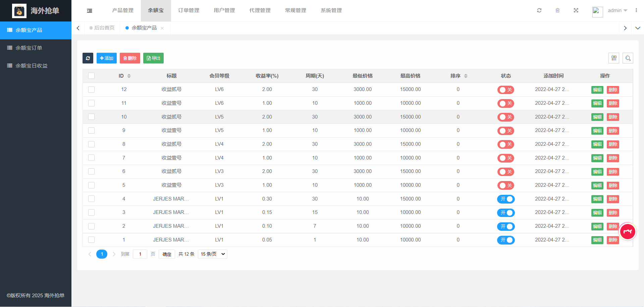Click 编辑 for the ID 1 row

point(597,240)
